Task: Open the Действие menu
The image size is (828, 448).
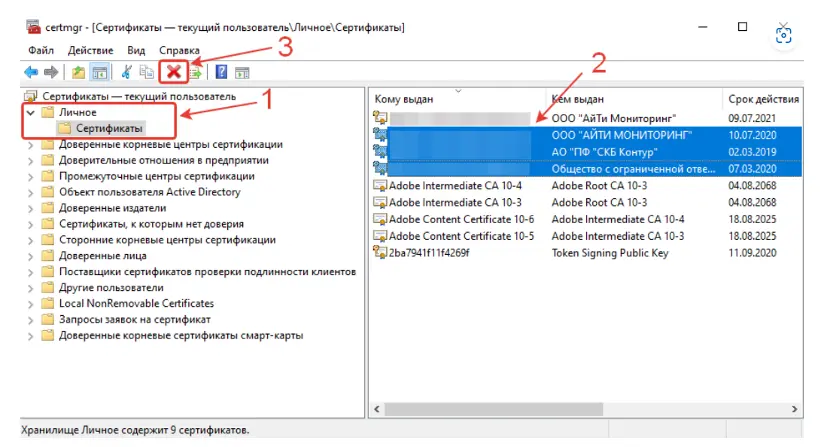Action: [x=91, y=50]
